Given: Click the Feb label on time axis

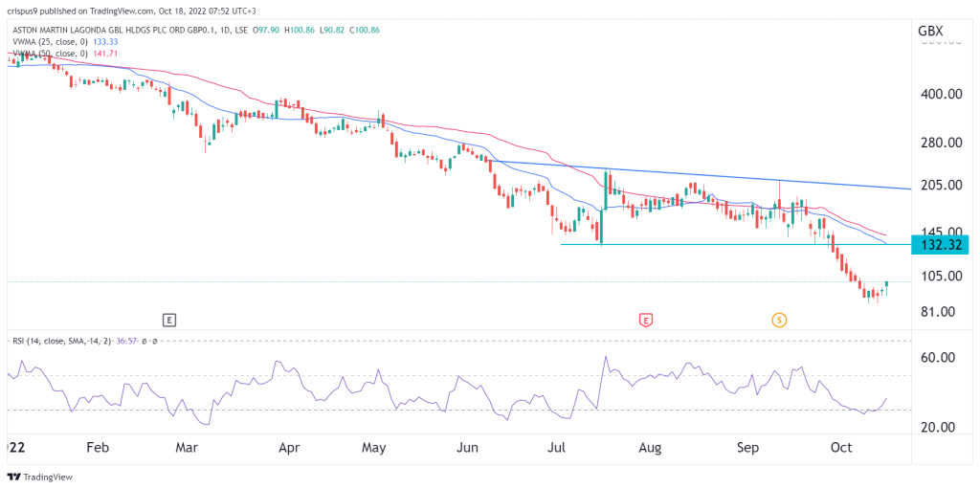Looking at the screenshot, I should coord(98,449).
